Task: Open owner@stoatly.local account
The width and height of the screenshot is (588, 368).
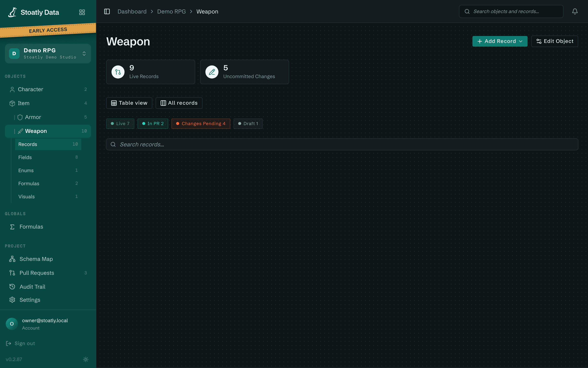Action: coord(45,321)
